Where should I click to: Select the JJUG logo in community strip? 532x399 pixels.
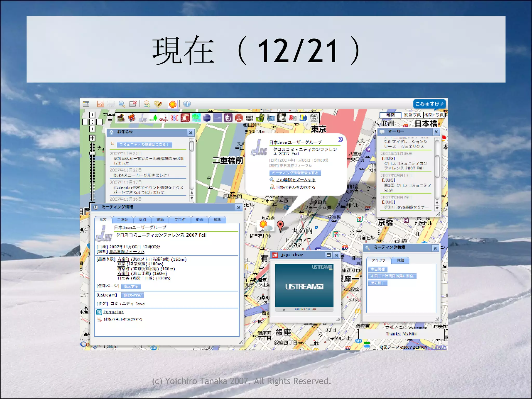[143, 118]
